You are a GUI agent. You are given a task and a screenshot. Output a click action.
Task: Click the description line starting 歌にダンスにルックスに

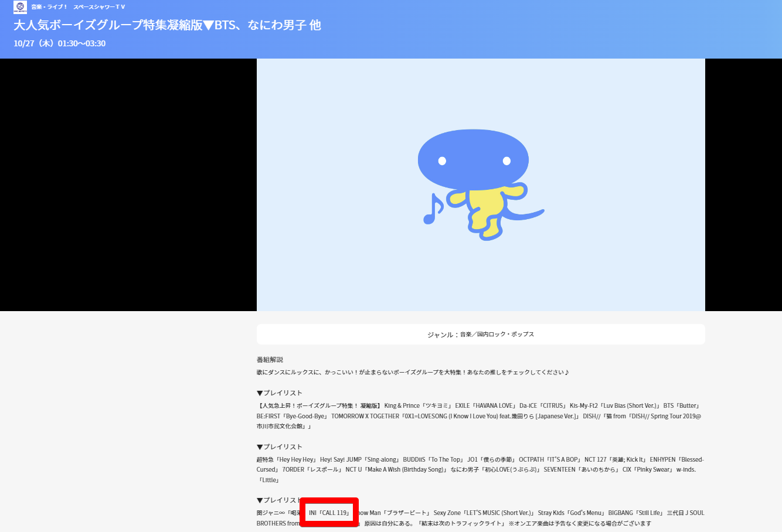point(413,372)
